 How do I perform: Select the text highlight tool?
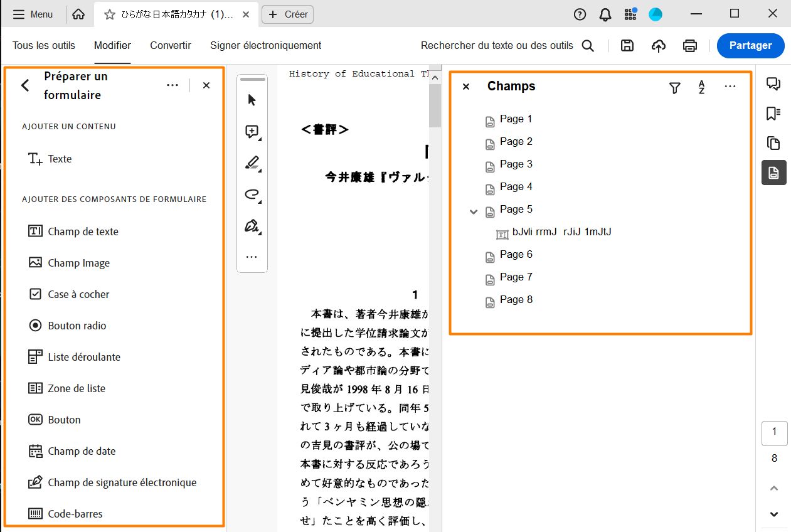[x=252, y=162]
